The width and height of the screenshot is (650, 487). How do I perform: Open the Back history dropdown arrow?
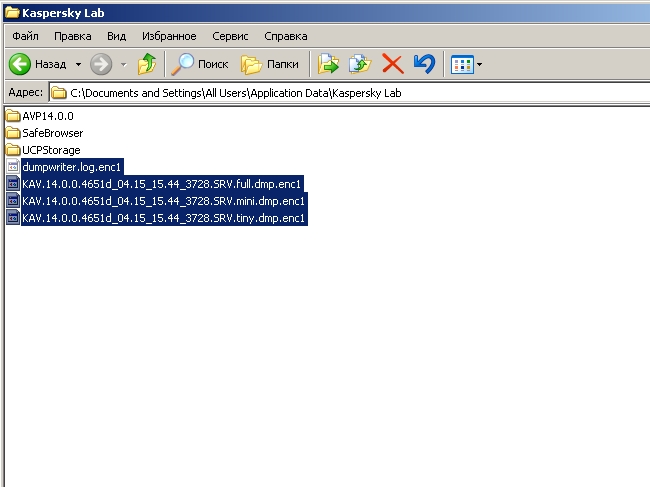78,64
